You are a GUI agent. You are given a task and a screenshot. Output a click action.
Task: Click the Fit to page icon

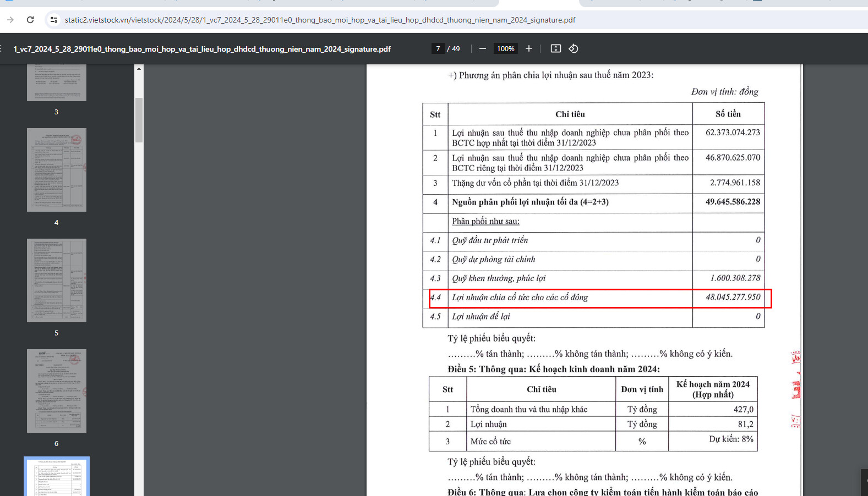pos(556,48)
